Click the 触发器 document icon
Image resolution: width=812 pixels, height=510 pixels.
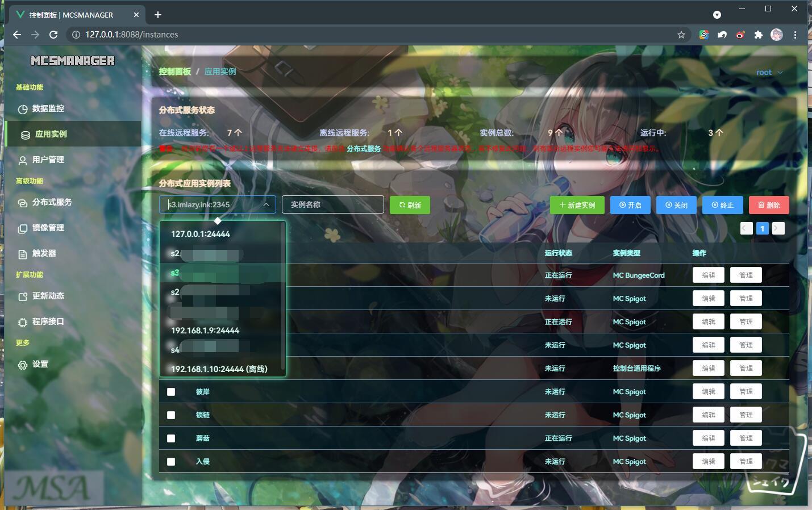tap(23, 254)
